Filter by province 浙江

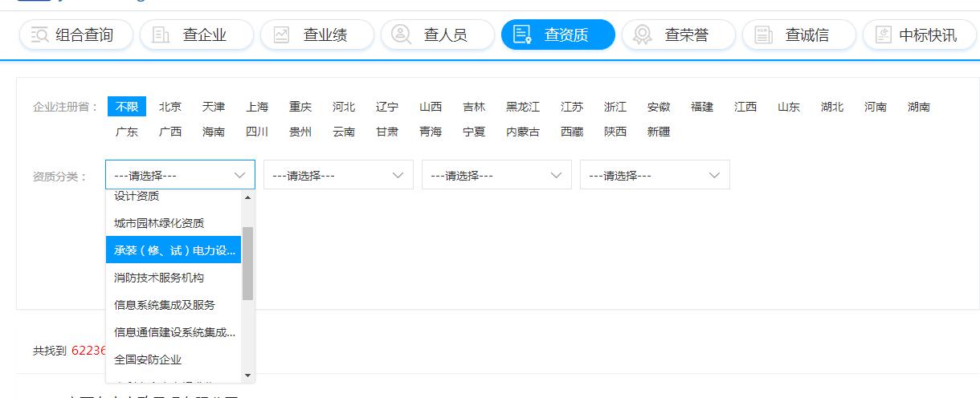[615, 107]
